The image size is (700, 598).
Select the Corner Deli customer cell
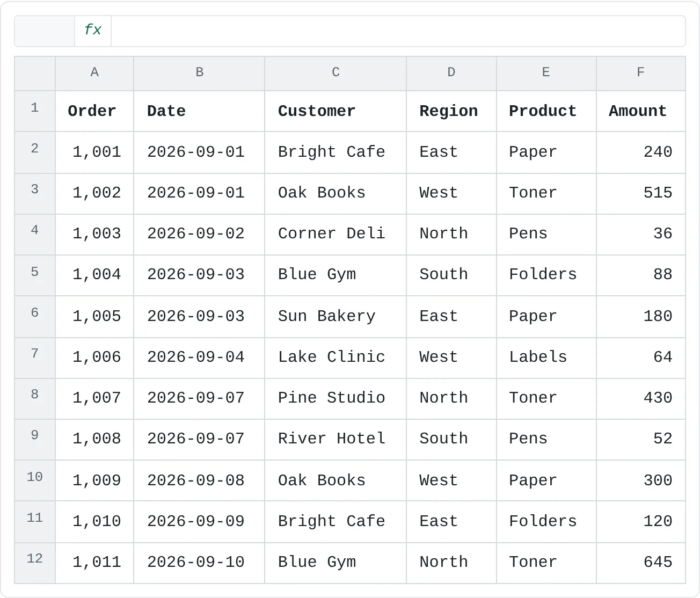pos(336,235)
